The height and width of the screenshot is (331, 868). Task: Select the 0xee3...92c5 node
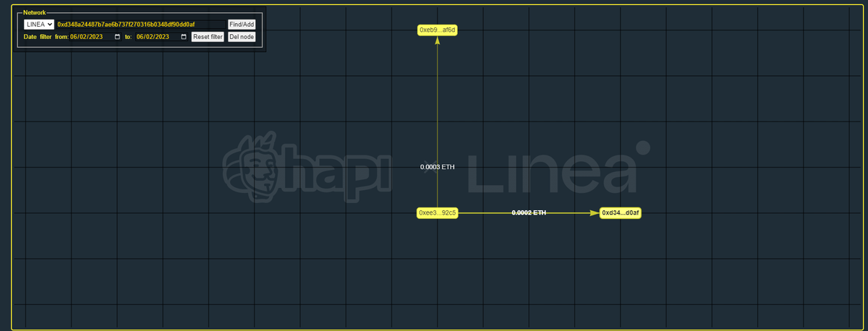438,213
